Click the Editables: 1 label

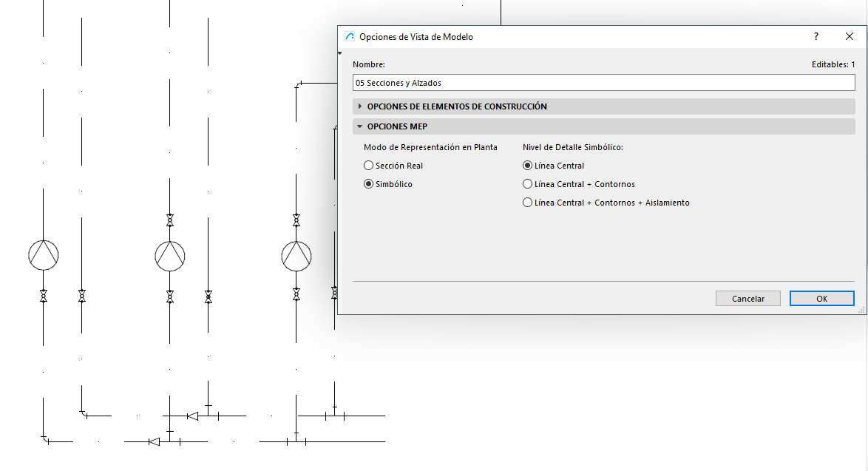coord(833,64)
